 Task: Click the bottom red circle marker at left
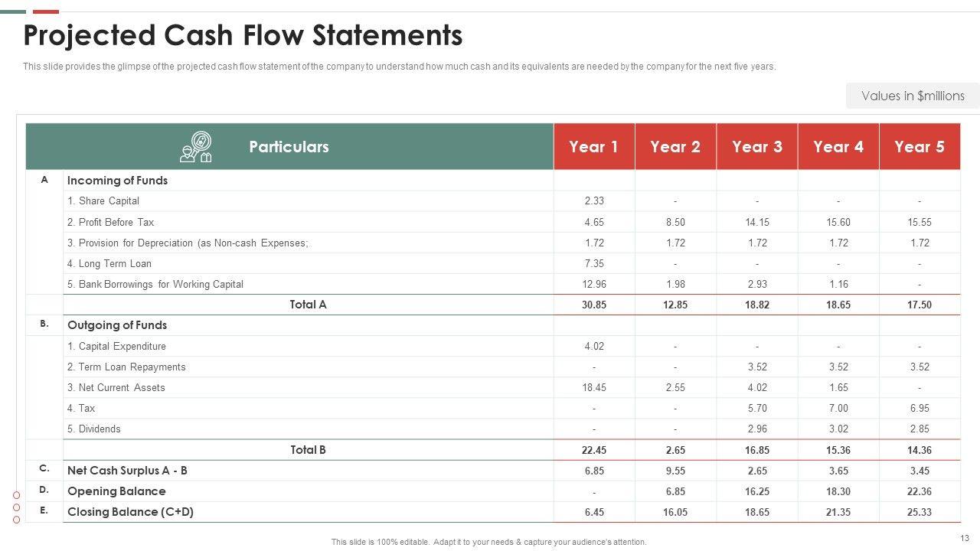click(x=16, y=520)
